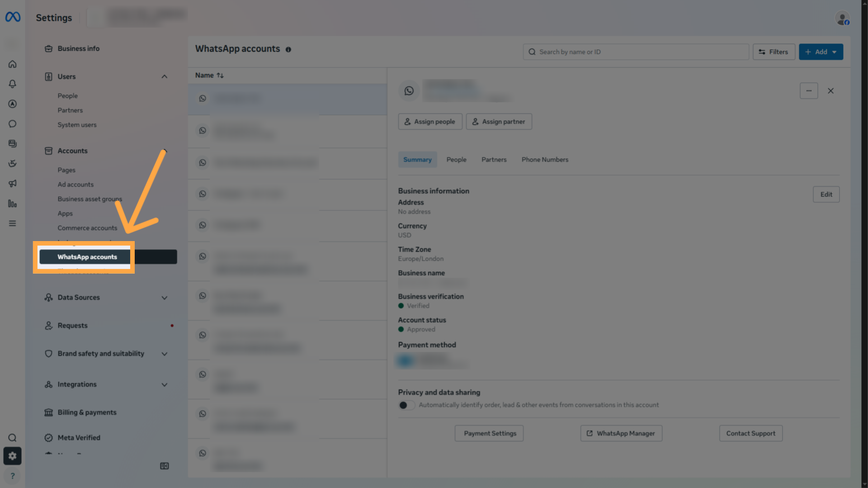Viewport: 868px width, 488px height.
Task: Expand the Data Sources section
Action: point(165,298)
